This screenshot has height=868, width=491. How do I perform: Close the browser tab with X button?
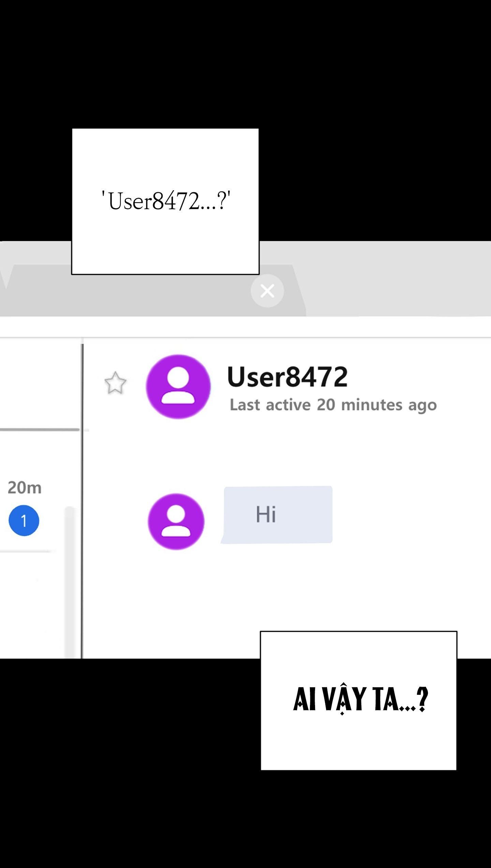point(267,291)
